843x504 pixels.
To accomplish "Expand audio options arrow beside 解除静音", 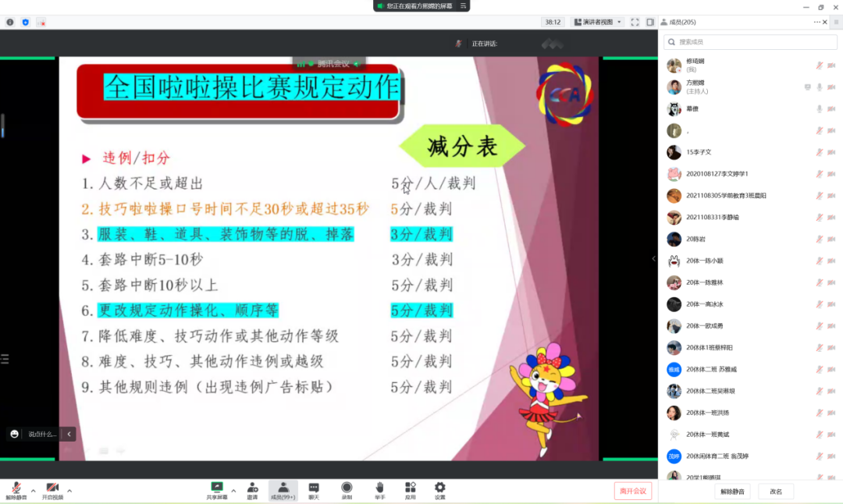I will tap(33, 491).
